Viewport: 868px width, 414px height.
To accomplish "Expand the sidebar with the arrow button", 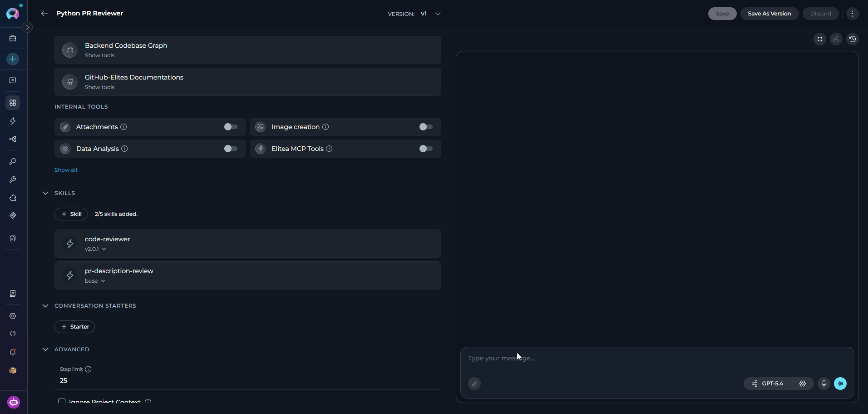I will pos(27,27).
